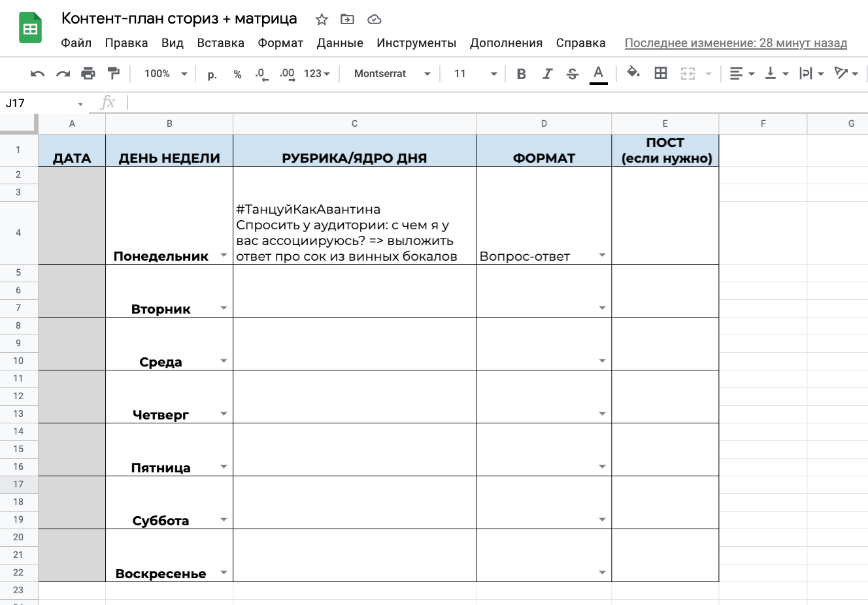Select the Среда cell
The height and width of the screenshot is (605, 868).
tap(169, 344)
